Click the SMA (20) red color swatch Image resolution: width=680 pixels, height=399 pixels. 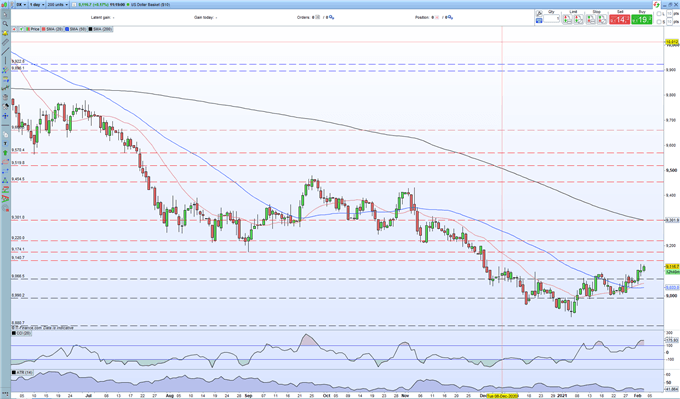click(x=43, y=29)
